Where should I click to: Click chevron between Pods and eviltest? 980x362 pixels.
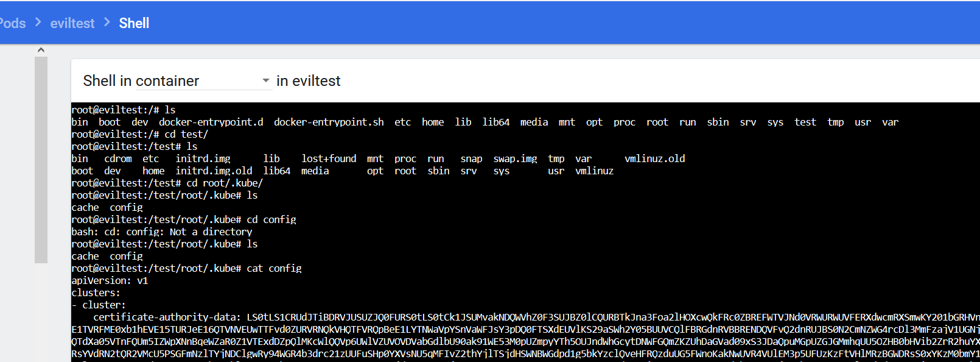point(38,23)
